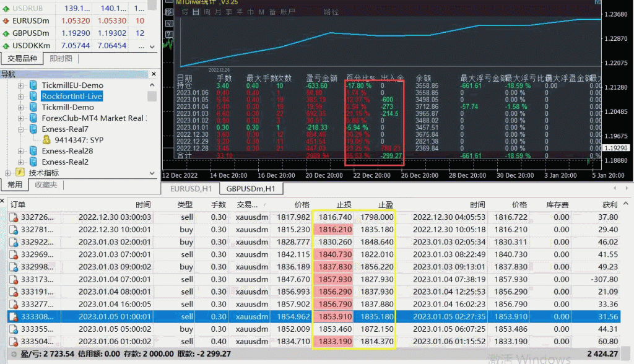Click the RockfortIntl-Live server icon

[33, 96]
